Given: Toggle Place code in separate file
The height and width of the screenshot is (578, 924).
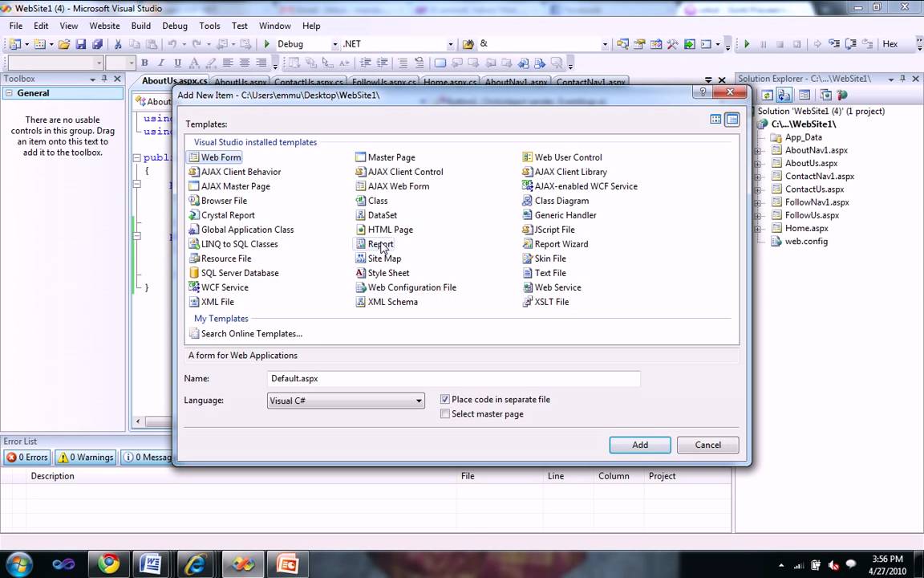Looking at the screenshot, I should coord(445,399).
